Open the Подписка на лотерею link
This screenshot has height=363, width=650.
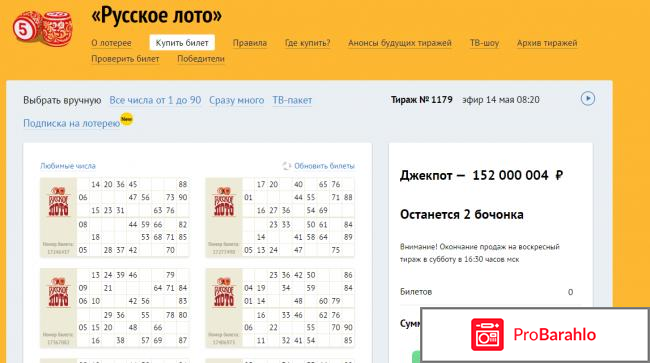click(71, 123)
